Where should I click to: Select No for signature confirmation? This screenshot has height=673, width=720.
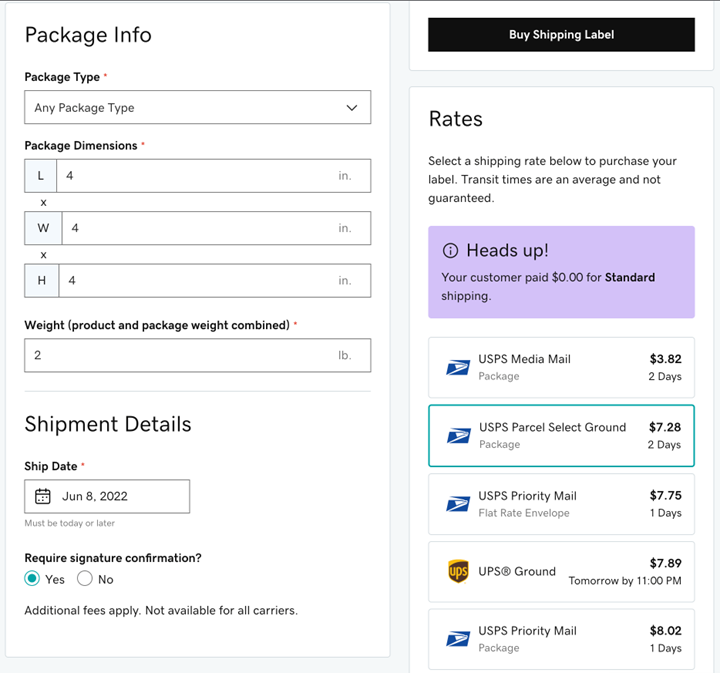[x=85, y=579]
